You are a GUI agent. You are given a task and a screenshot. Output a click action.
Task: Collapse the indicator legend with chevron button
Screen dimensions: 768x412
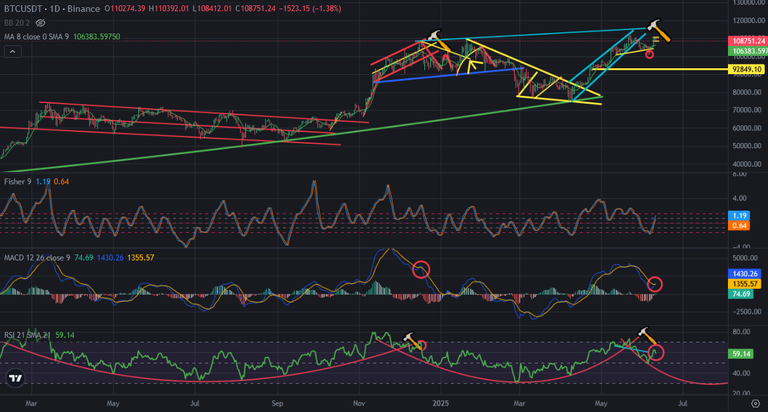coord(13,51)
